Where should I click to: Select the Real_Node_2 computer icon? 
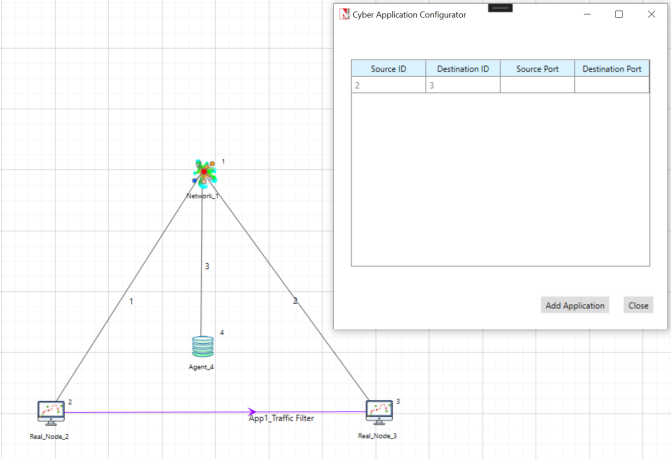click(x=51, y=411)
